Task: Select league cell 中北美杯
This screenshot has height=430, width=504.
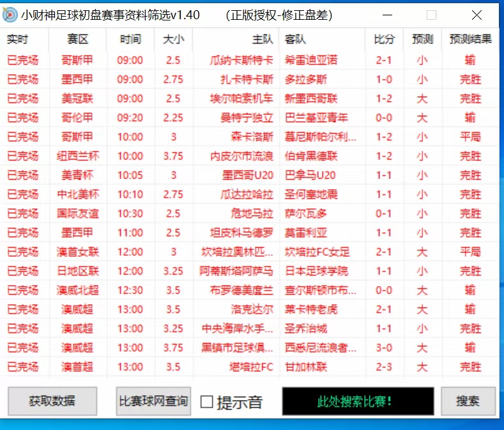Action: tap(77, 194)
